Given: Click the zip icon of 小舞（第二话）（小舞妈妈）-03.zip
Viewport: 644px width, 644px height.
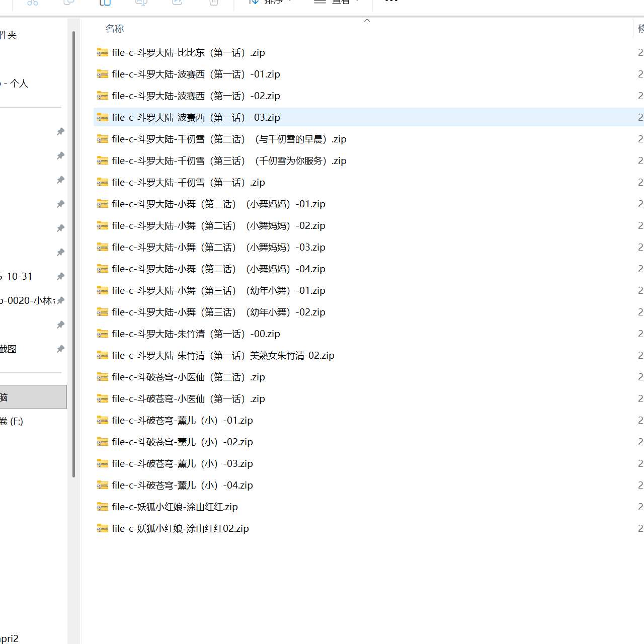Looking at the screenshot, I should [103, 247].
